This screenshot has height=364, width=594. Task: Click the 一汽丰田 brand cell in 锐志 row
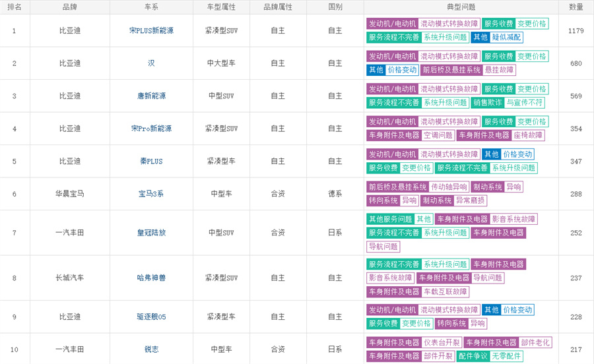[x=70, y=349]
